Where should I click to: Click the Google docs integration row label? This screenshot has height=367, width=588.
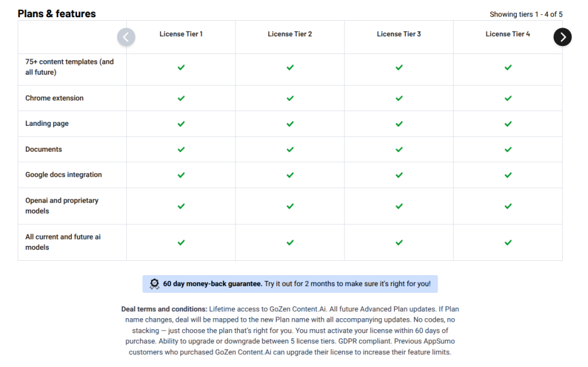click(64, 175)
